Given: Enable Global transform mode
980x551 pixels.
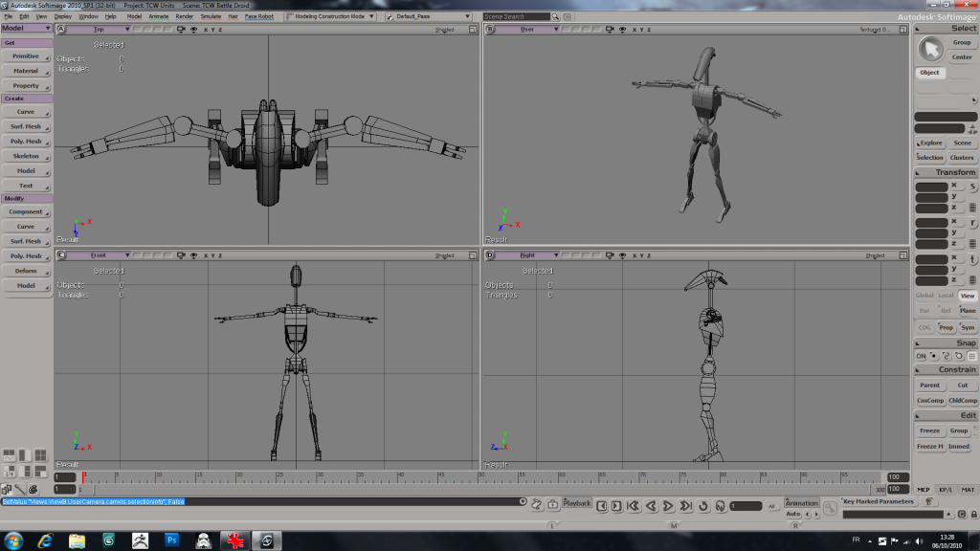Looking at the screenshot, I should (924, 296).
